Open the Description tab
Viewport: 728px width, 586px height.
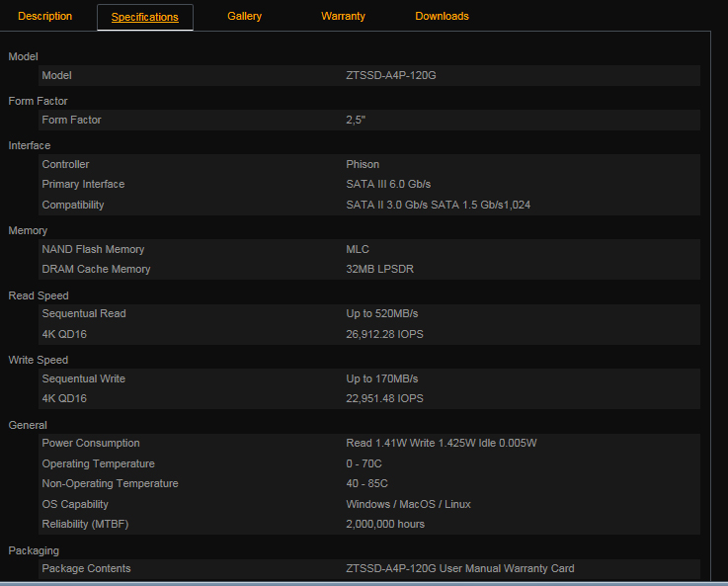pos(45,16)
